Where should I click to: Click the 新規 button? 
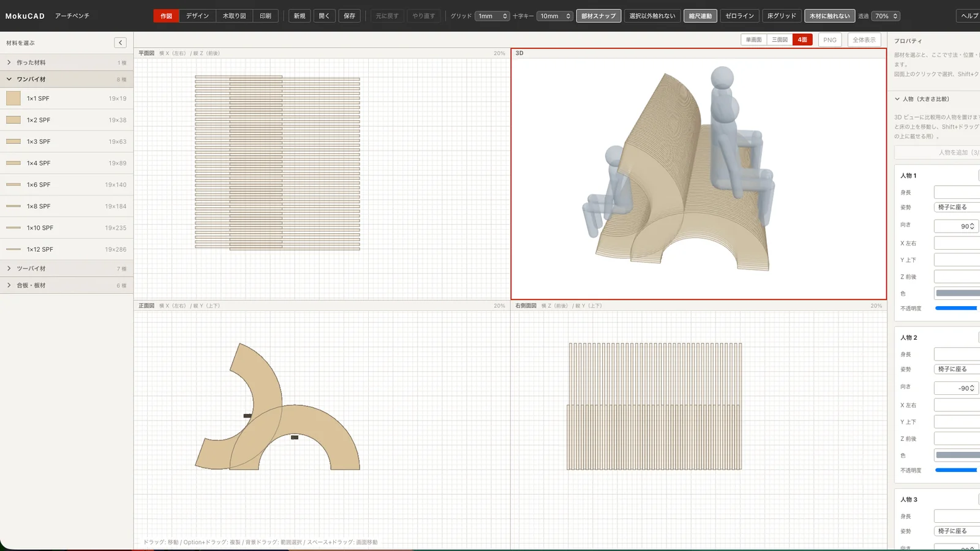[300, 16]
